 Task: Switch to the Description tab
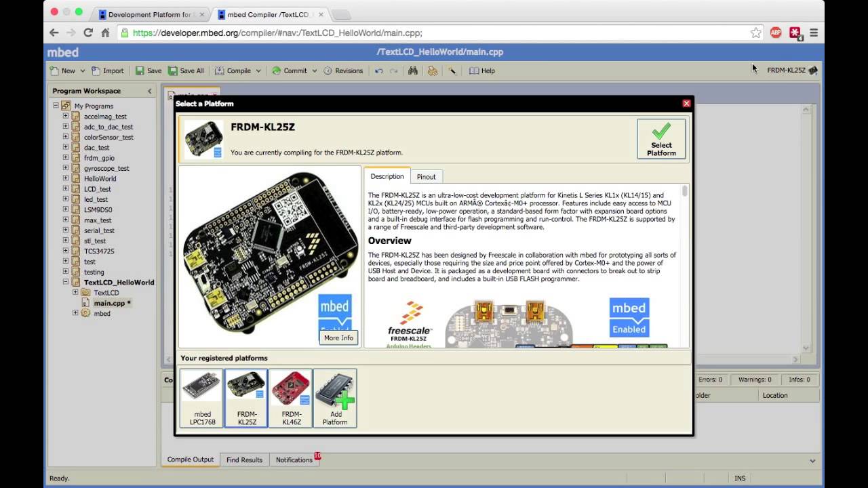(x=387, y=176)
